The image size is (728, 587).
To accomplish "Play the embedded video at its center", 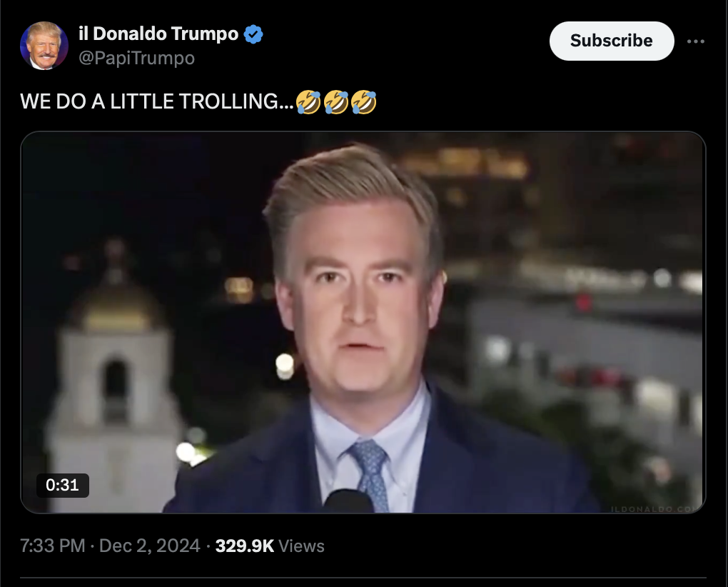I will (x=363, y=322).
